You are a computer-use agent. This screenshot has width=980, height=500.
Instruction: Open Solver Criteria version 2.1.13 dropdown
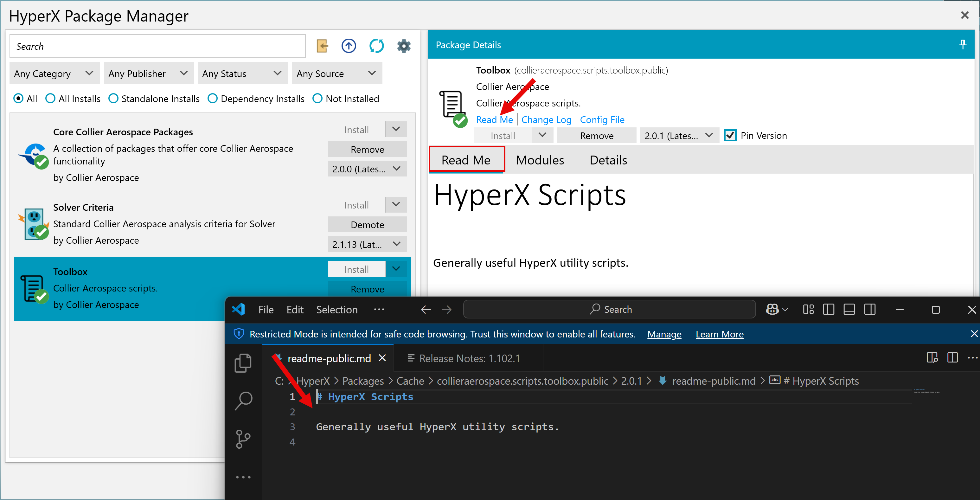367,244
